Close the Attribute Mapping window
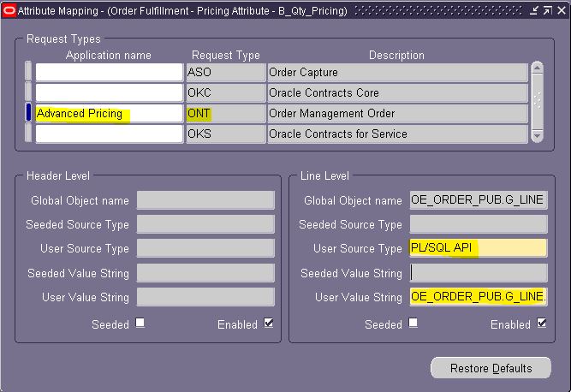571x392 pixels. pyautogui.click(x=562, y=11)
